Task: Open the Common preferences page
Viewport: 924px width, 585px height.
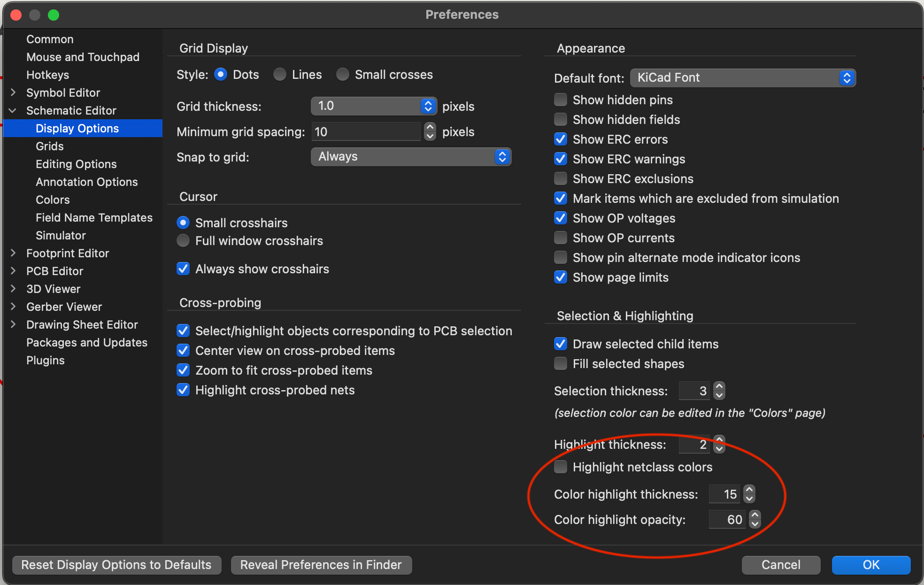Action: [x=50, y=39]
